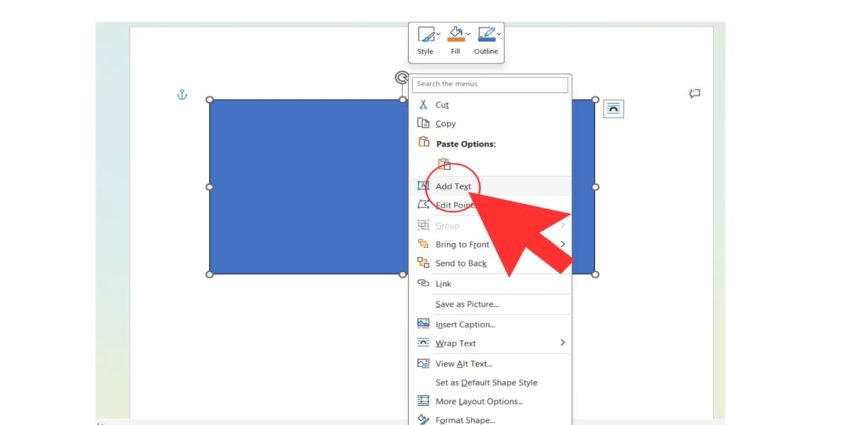Select the Paste Options clipboard icon
This screenshot has width=850, height=425.
(x=444, y=164)
